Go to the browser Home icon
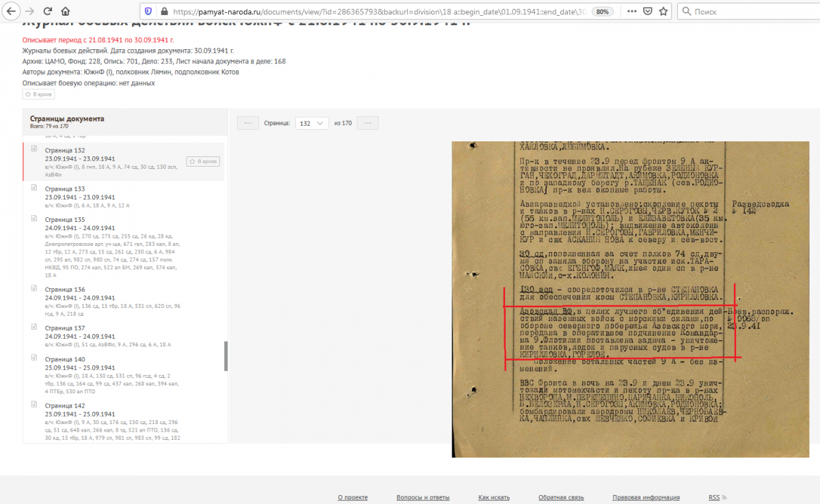The height and width of the screenshot is (504, 820). click(65, 12)
